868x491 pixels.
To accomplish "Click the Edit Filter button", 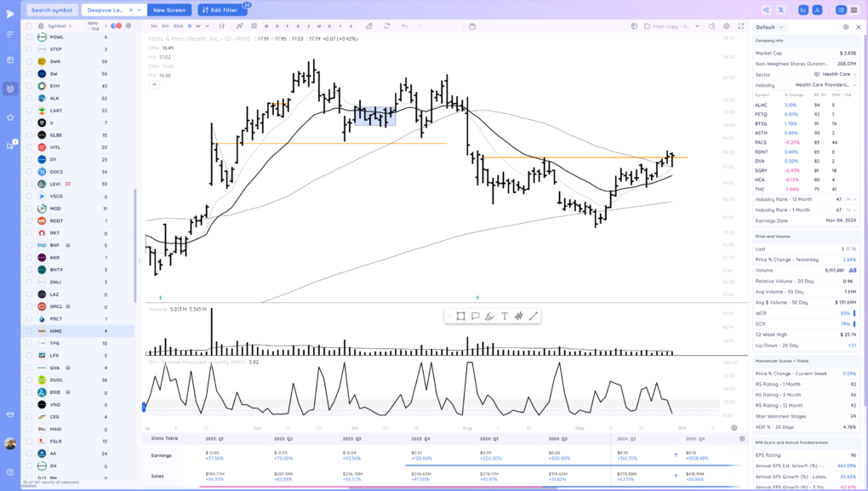I will pyautogui.click(x=221, y=10).
